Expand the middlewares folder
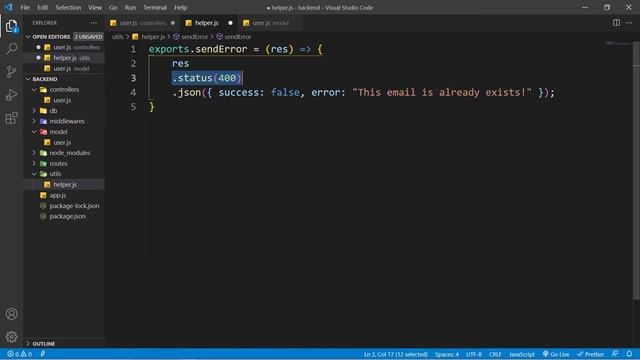The width and height of the screenshot is (640, 360). click(x=64, y=121)
